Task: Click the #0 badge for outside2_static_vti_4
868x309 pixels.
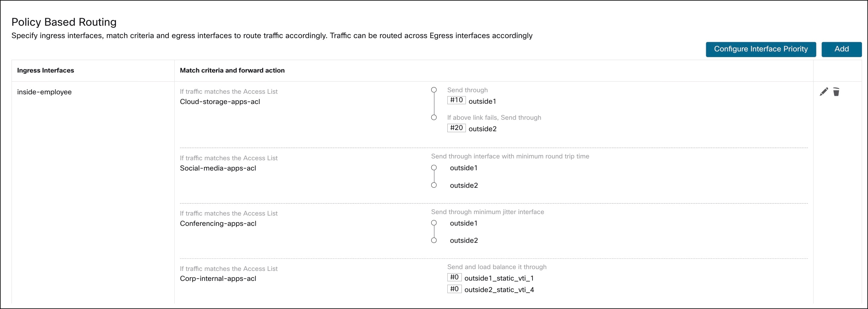Action: [x=454, y=289]
